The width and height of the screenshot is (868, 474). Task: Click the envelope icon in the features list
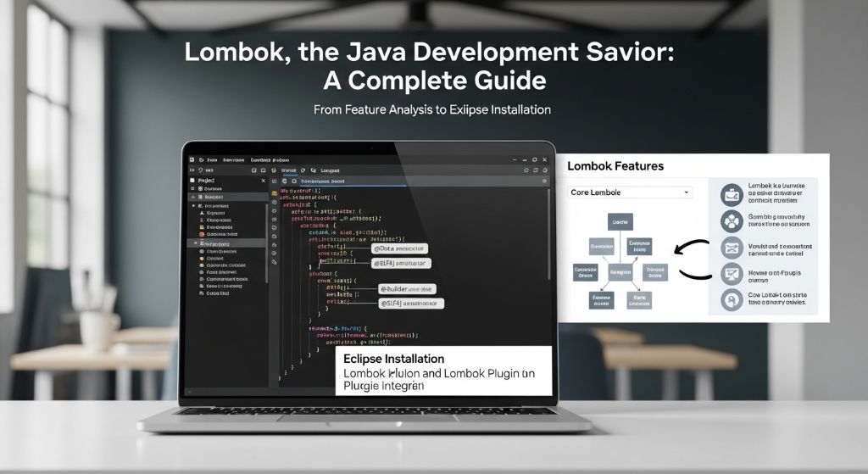click(x=732, y=248)
